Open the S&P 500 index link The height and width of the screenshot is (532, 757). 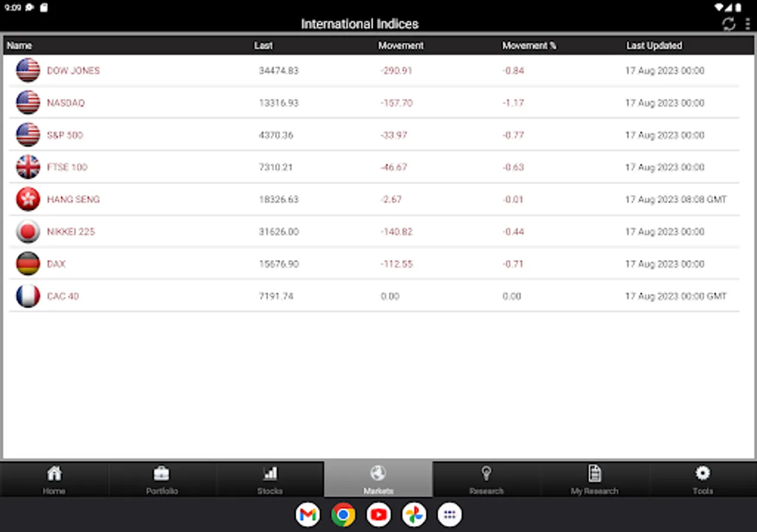pos(65,135)
